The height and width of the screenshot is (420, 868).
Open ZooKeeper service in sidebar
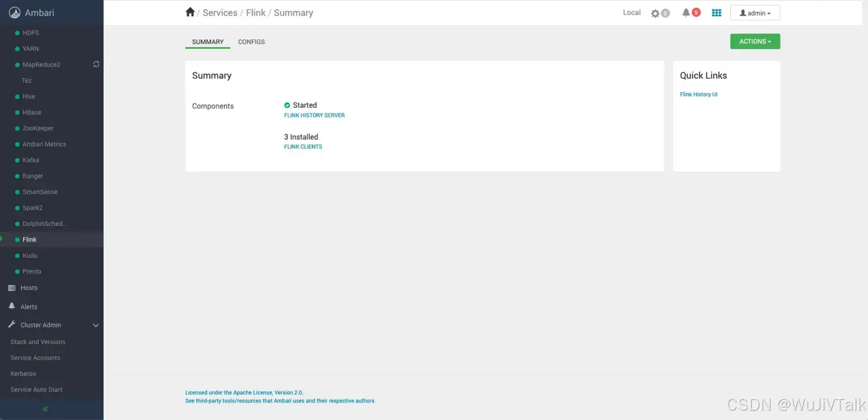[x=38, y=128]
